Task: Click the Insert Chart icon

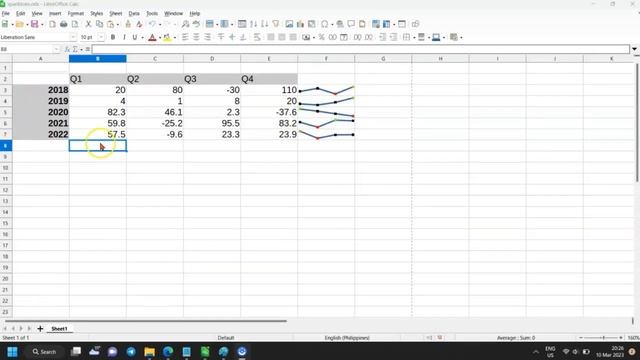Action: [300, 24]
